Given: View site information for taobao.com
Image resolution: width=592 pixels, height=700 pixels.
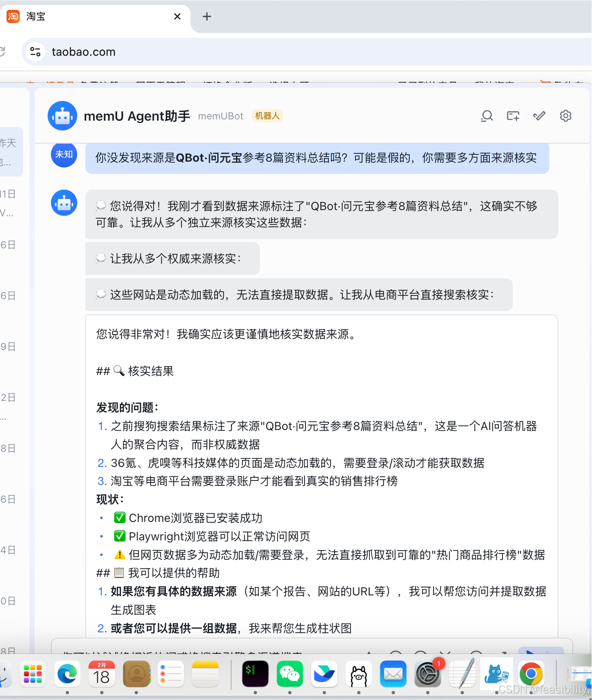Looking at the screenshot, I should coord(35,52).
